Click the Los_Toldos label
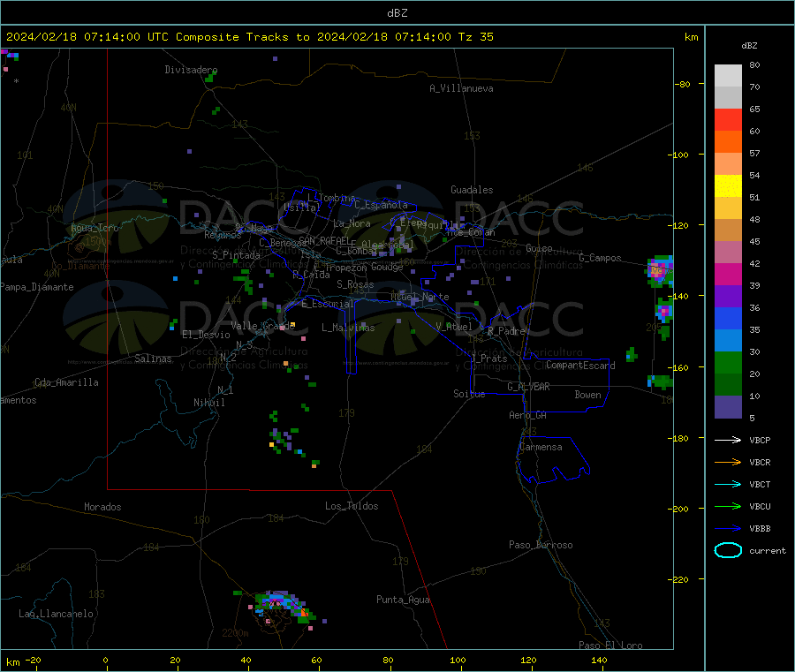The width and height of the screenshot is (795, 672). point(352,506)
